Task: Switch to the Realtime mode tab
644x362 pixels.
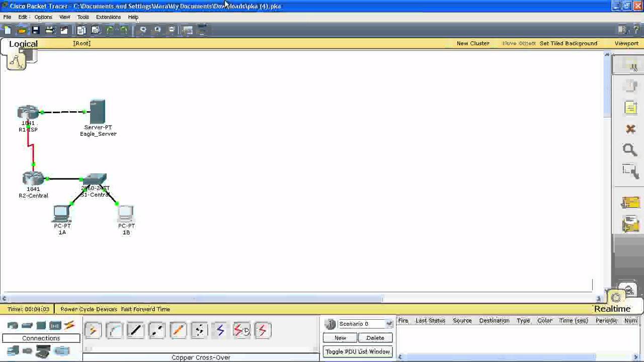Action: (612, 309)
